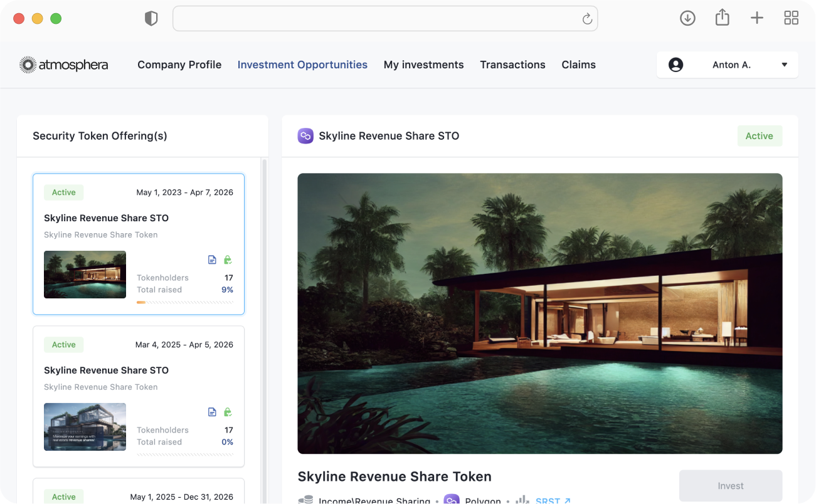Click the coins icon beside Income\Revenue Sharing
This screenshot has width=816, height=504.
click(305, 500)
